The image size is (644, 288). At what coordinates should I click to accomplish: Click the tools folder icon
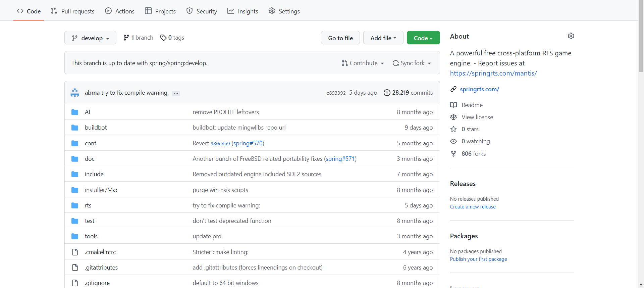(75, 236)
